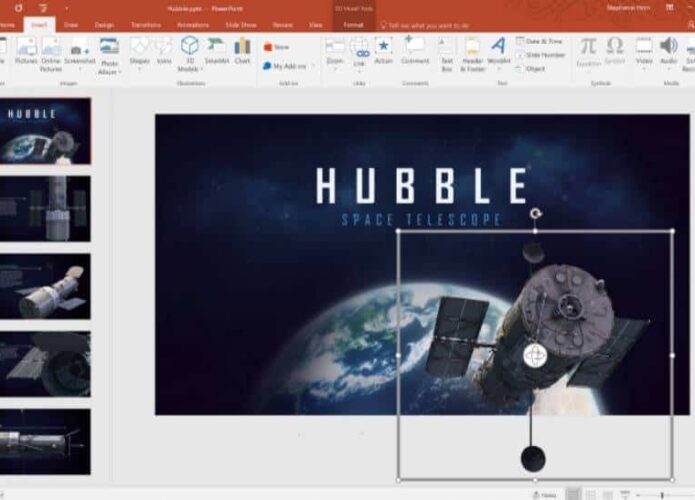
Task: Click the zoom slider handle in the status bar
Action: pyautogui.click(x=662, y=495)
